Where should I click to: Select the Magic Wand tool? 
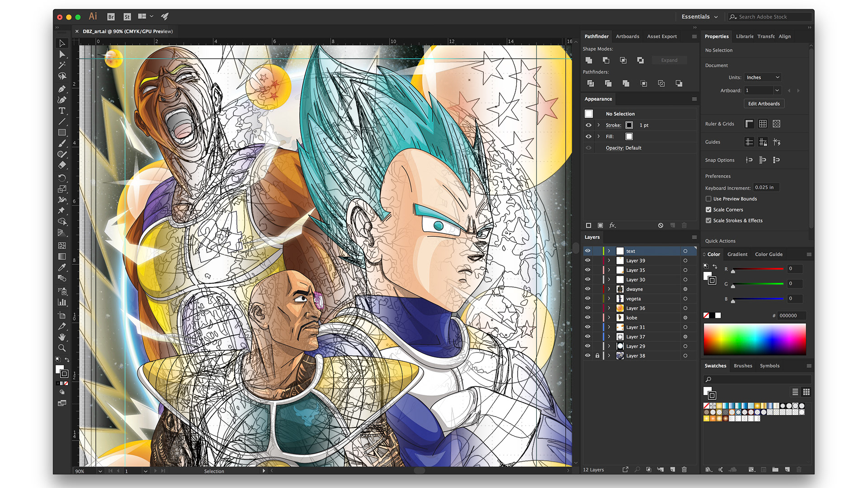(62, 65)
